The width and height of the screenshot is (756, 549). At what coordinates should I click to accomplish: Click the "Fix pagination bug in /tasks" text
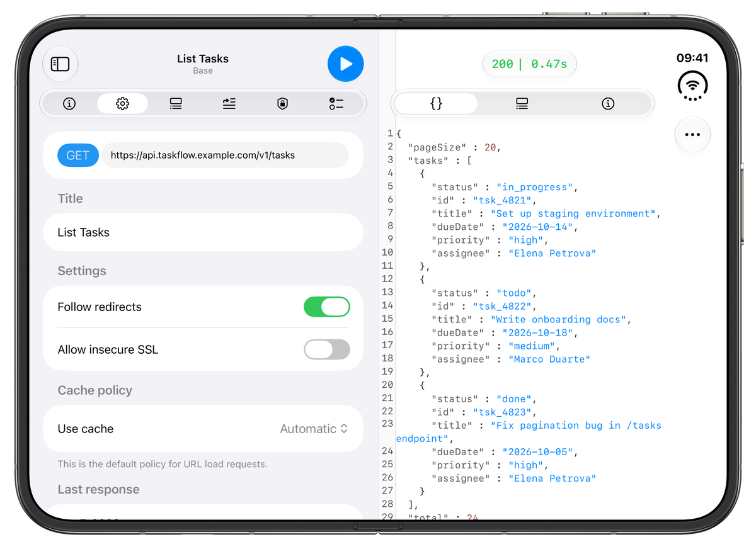(576, 425)
